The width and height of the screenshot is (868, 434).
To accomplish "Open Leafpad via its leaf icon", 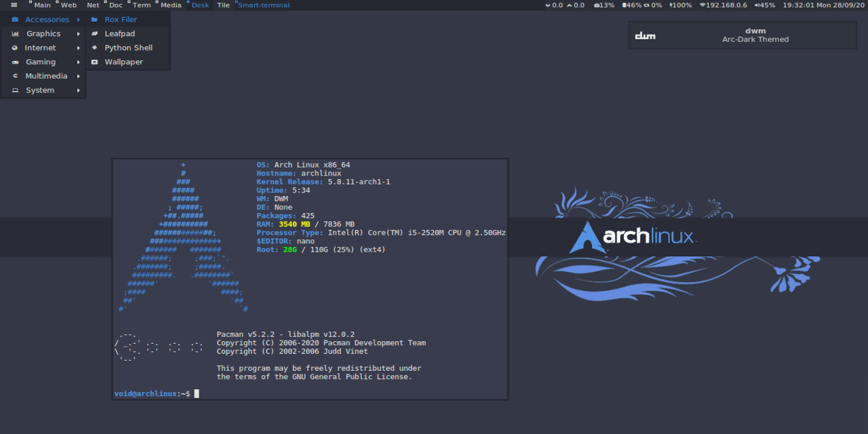I will [94, 33].
